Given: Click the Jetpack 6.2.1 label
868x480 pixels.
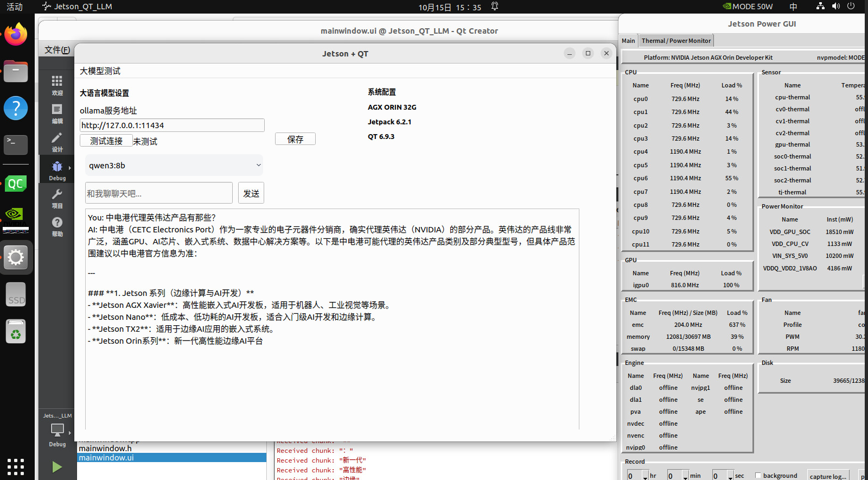Looking at the screenshot, I should [x=390, y=122].
